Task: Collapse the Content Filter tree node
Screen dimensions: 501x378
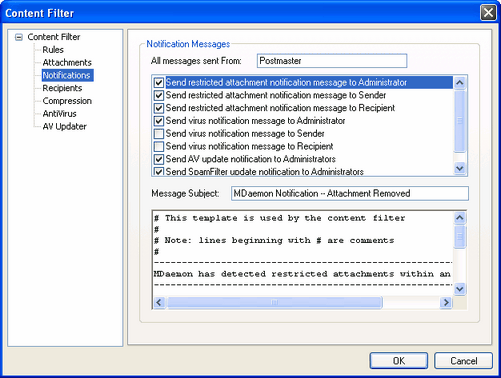Action: [x=19, y=37]
